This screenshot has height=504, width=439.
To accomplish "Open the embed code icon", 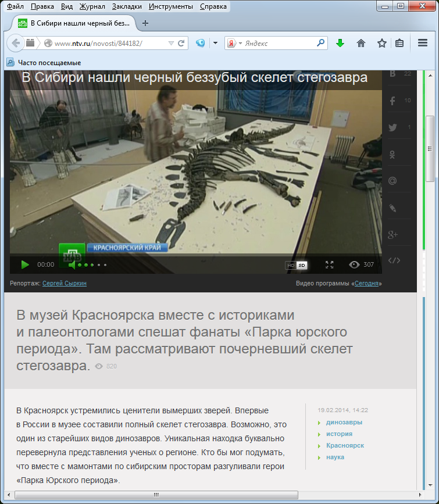I will (394, 260).
